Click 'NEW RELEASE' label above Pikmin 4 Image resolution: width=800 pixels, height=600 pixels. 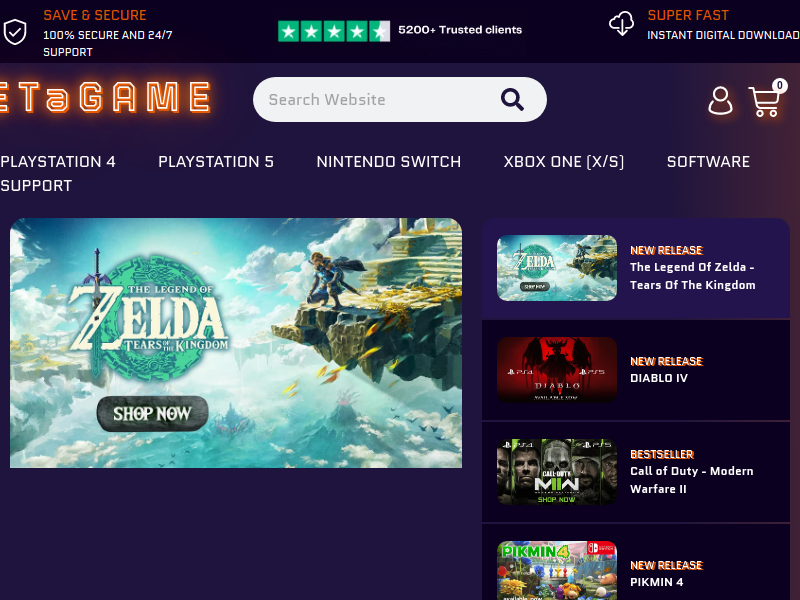(666, 565)
